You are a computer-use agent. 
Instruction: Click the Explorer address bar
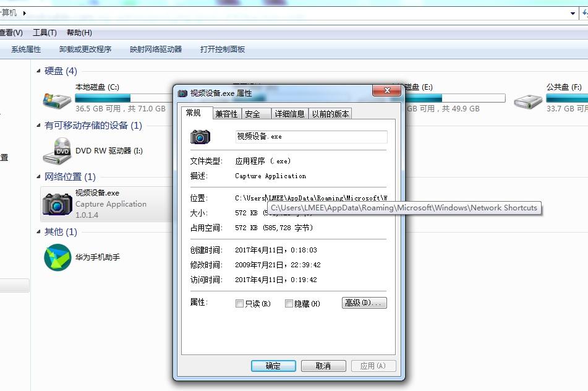[x=285, y=14]
